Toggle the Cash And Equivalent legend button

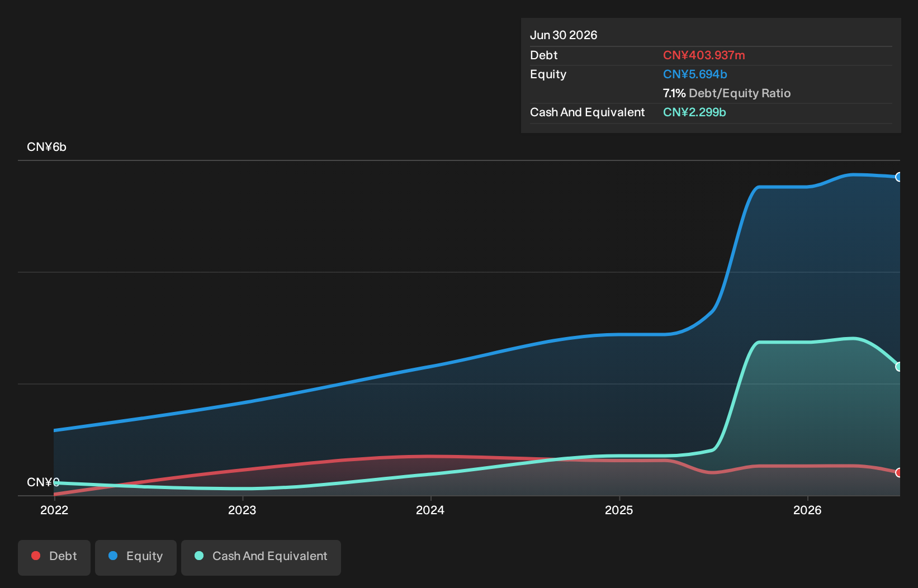(x=261, y=557)
